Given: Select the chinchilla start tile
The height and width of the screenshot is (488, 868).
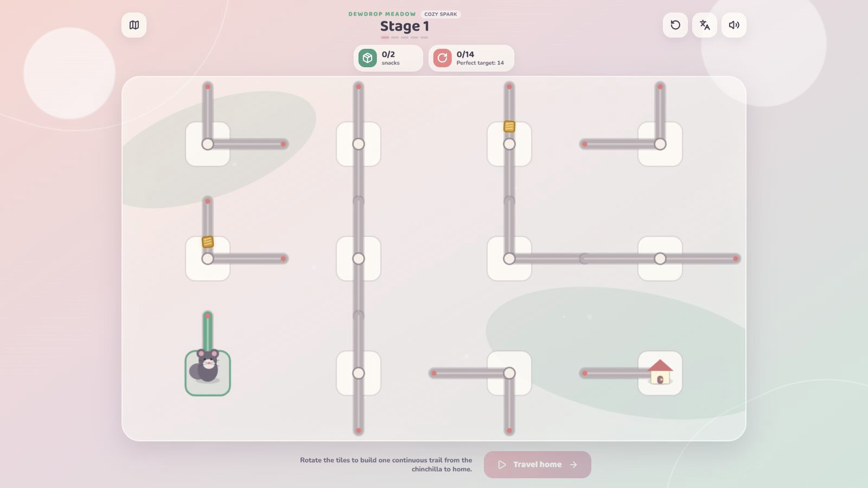Looking at the screenshot, I should (x=208, y=373).
